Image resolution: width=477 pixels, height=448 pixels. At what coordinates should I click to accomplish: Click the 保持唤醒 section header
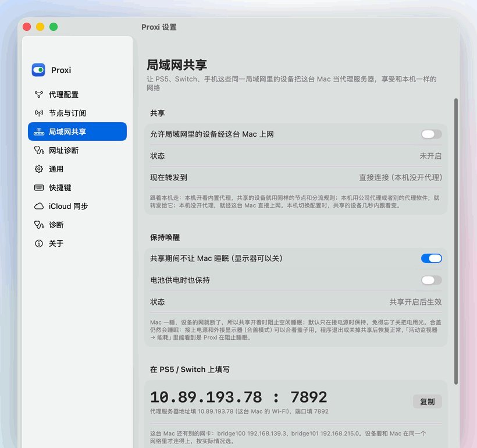point(165,237)
